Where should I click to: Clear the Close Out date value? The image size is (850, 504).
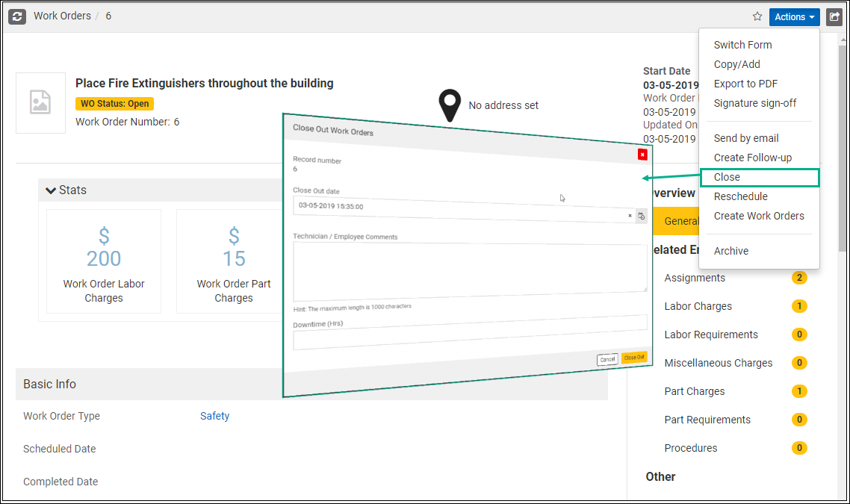click(630, 216)
